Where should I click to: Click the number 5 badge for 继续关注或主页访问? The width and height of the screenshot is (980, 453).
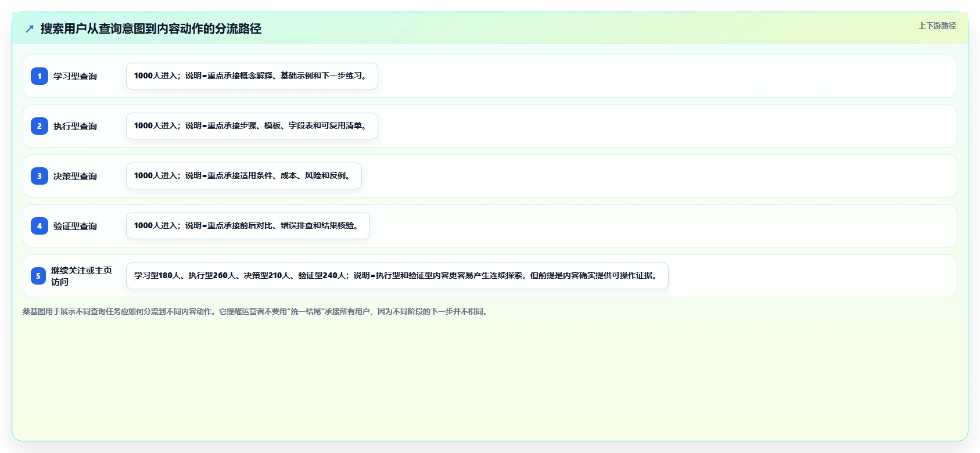tap(38, 276)
